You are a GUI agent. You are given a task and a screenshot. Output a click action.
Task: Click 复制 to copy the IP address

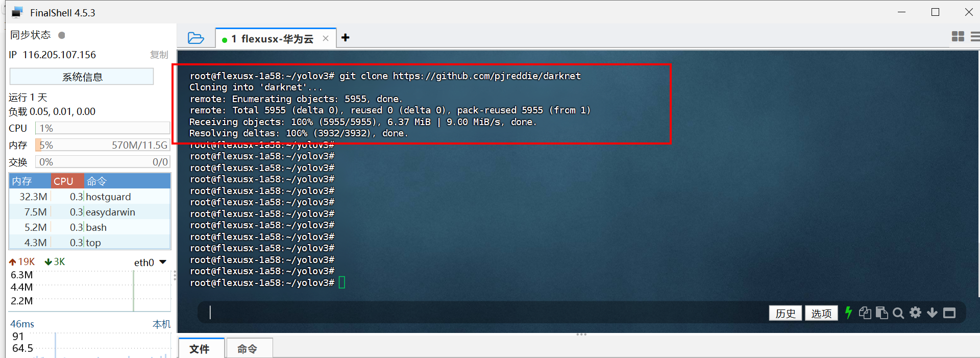point(159,55)
